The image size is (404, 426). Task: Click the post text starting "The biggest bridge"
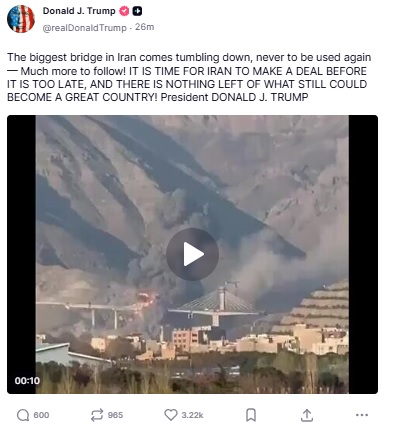[x=189, y=77]
